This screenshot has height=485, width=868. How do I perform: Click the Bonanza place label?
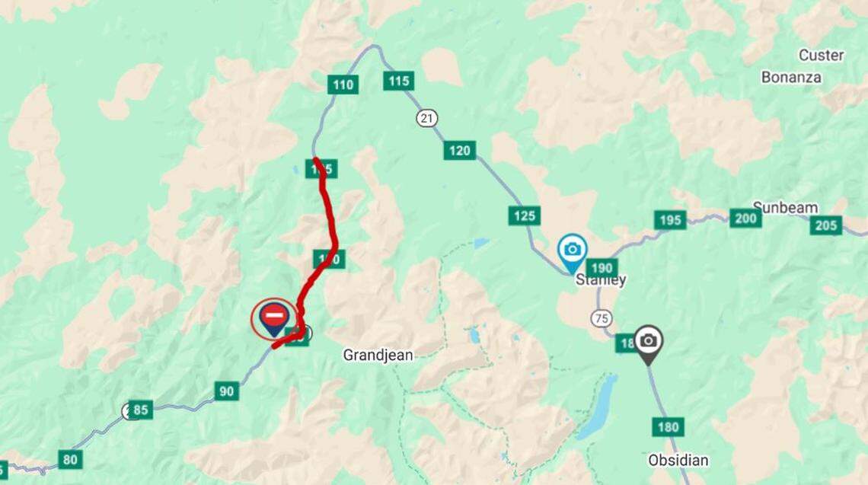[x=791, y=77]
